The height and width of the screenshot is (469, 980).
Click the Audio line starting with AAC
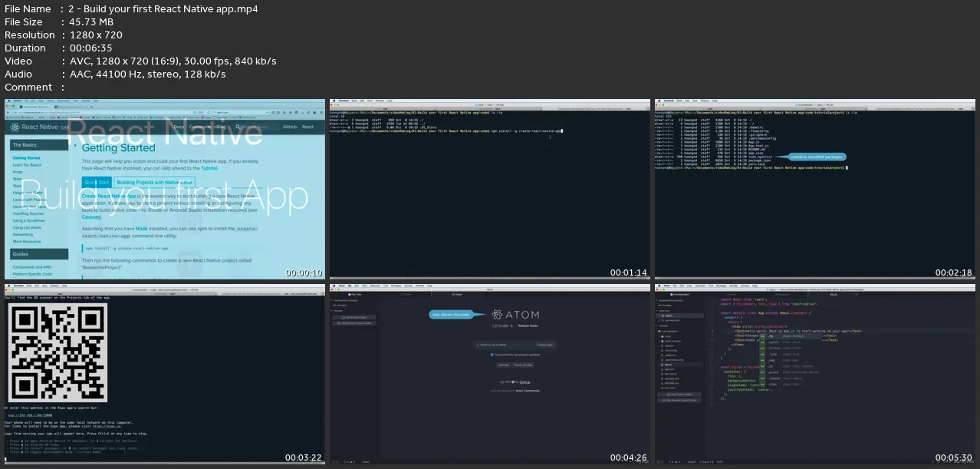[147, 74]
